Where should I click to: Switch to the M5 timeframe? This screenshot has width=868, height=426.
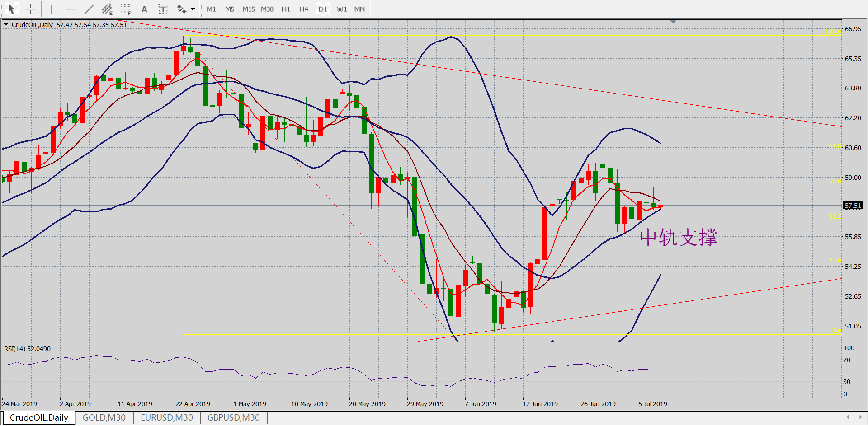(230, 9)
